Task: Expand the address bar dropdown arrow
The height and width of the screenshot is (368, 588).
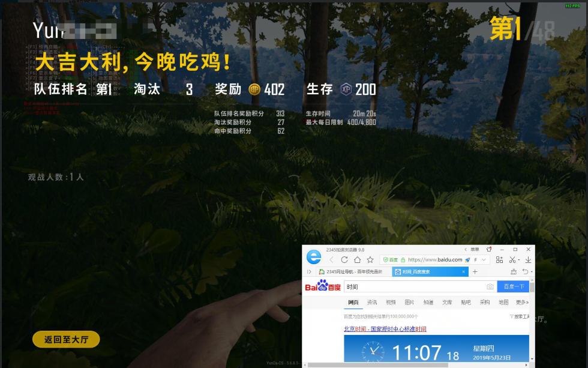Action: coord(484,259)
